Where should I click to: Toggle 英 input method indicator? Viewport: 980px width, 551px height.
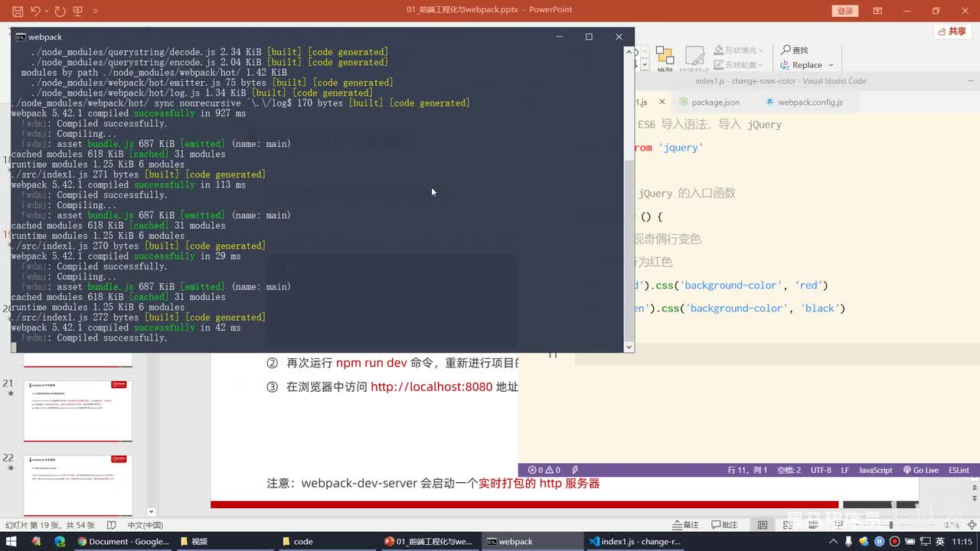point(939,541)
